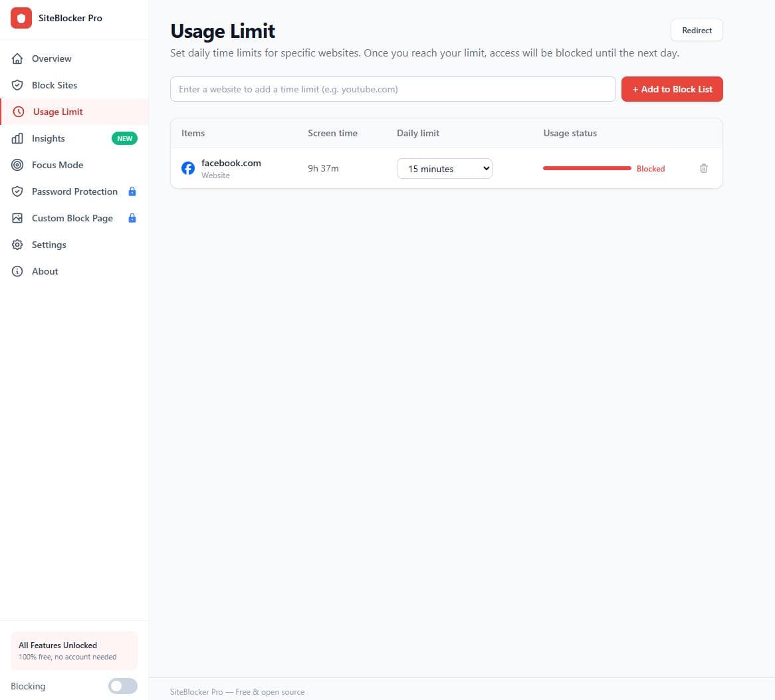The image size is (775, 700).
Task: Open the Overview home icon
Action: coord(17,58)
